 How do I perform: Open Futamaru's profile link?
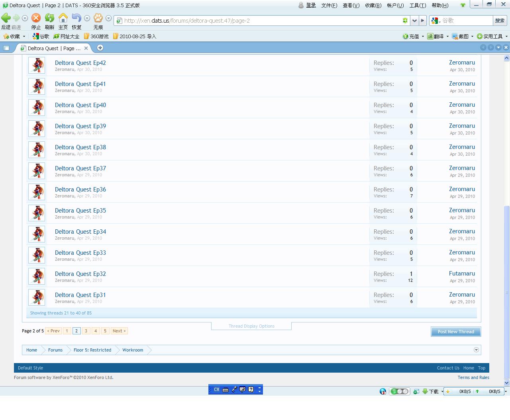pyautogui.click(x=462, y=273)
